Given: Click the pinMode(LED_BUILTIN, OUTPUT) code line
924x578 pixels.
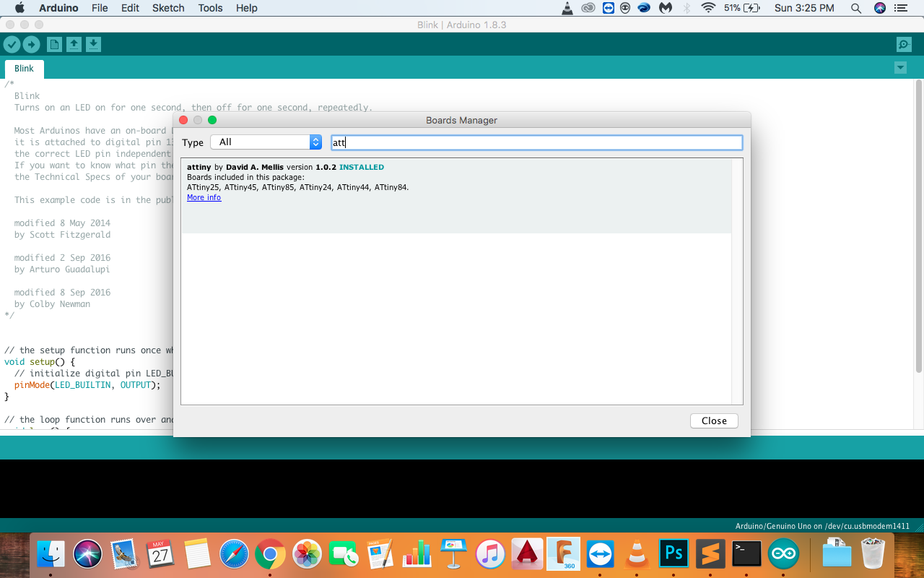Looking at the screenshot, I should coord(87,385).
